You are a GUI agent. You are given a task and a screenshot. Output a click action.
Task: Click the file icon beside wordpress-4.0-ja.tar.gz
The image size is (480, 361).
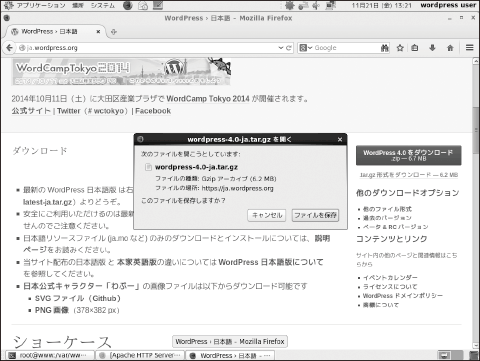(x=148, y=167)
